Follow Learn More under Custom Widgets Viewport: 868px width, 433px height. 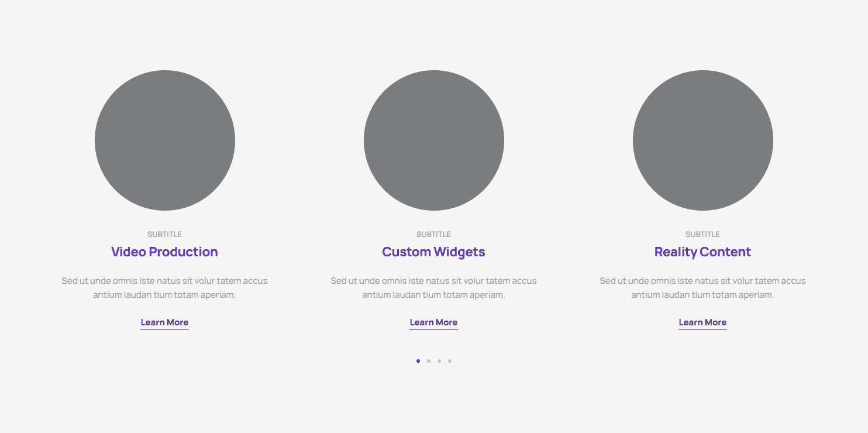[x=433, y=322]
